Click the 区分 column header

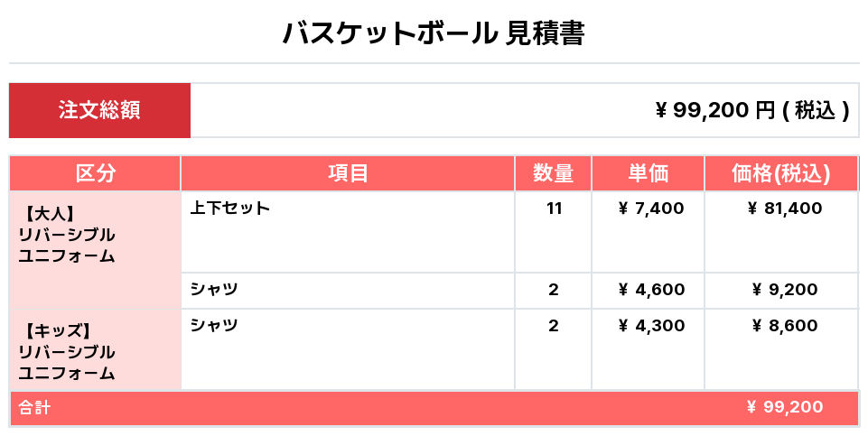[x=95, y=173]
